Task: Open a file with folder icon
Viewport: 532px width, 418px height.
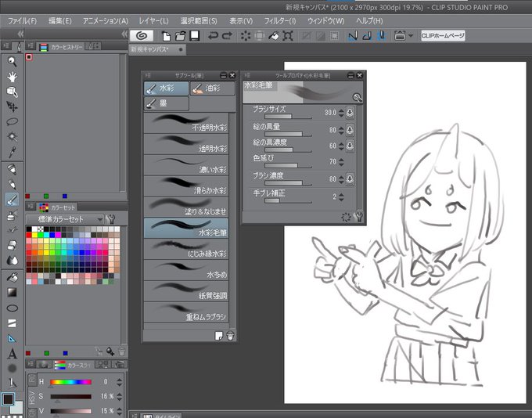Action: point(180,36)
